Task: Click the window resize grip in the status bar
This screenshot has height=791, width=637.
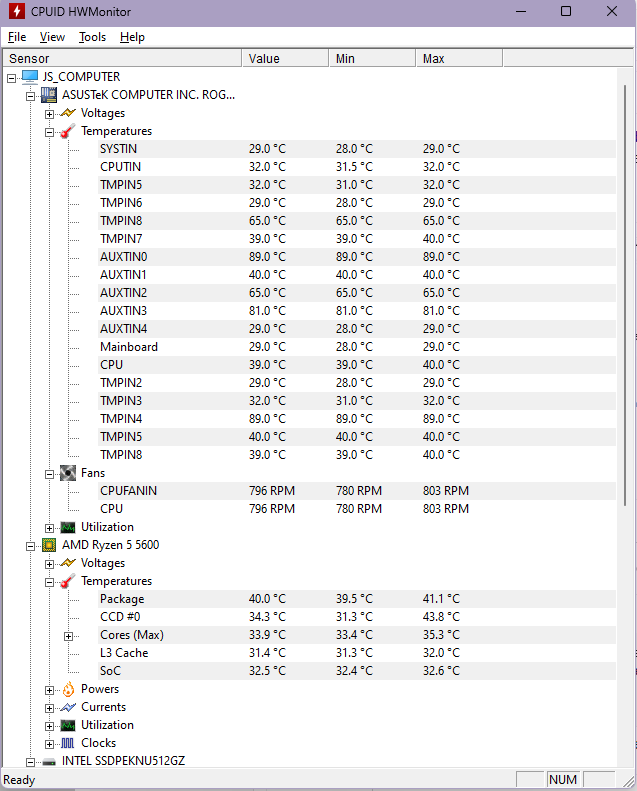Action: 628,781
